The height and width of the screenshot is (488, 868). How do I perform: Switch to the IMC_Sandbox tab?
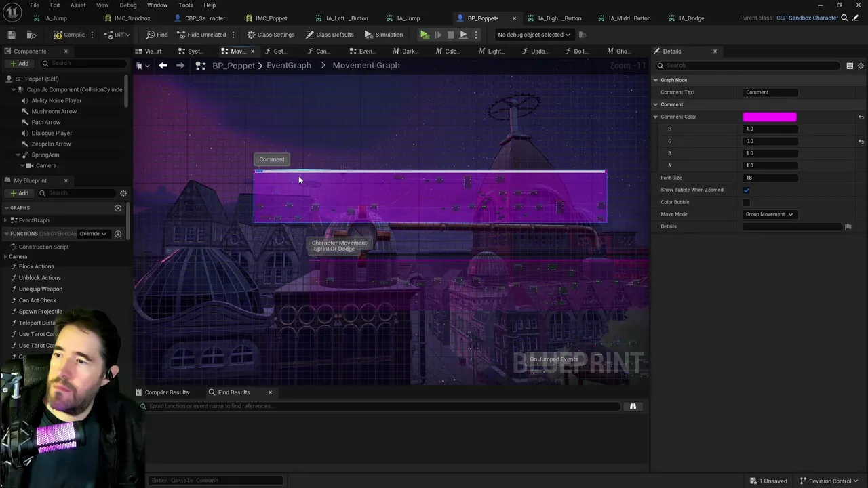coord(132,18)
